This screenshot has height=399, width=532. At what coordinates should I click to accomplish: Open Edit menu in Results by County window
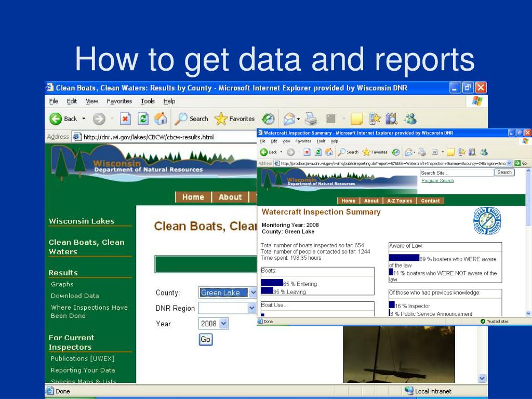click(72, 101)
